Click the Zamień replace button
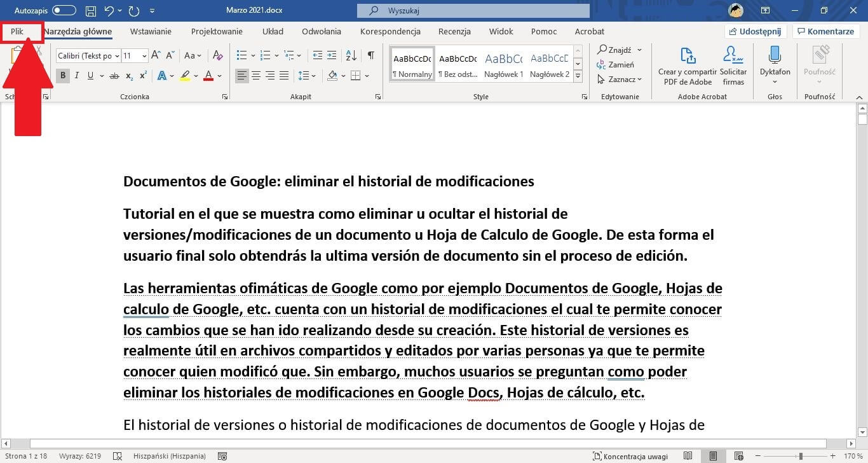The image size is (868, 463). pos(615,64)
